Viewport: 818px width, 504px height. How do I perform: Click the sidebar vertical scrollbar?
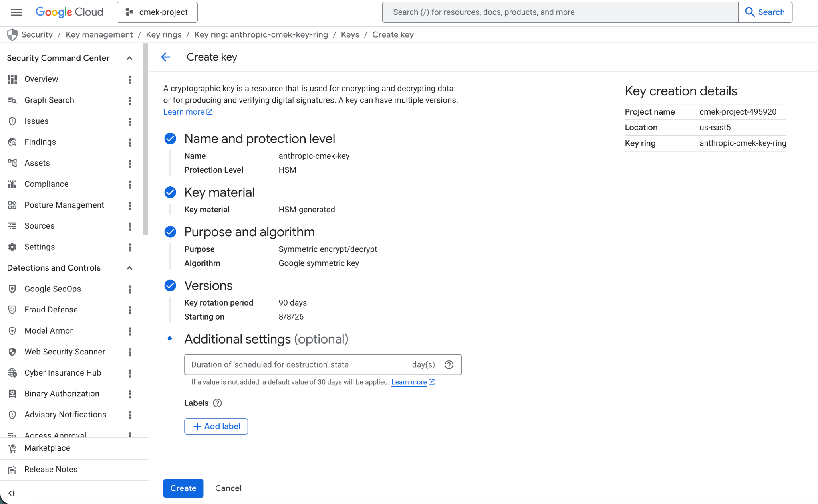(x=145, y=140)
